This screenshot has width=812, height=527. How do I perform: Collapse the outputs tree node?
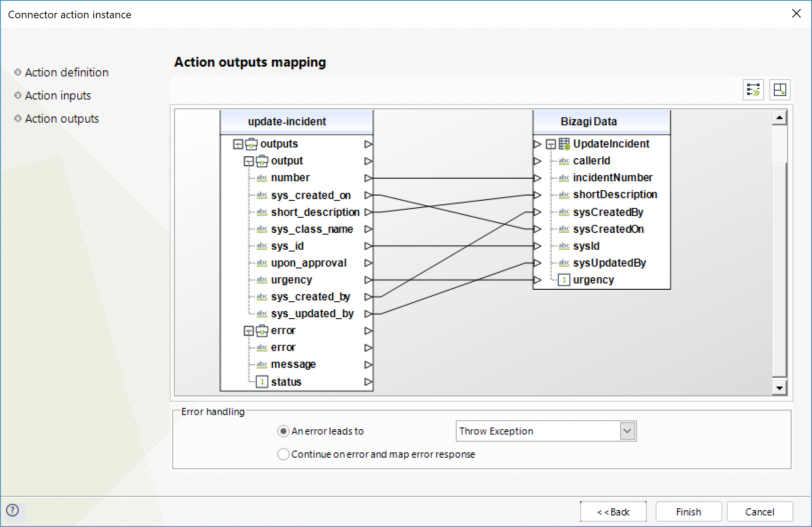pos(238,144)
